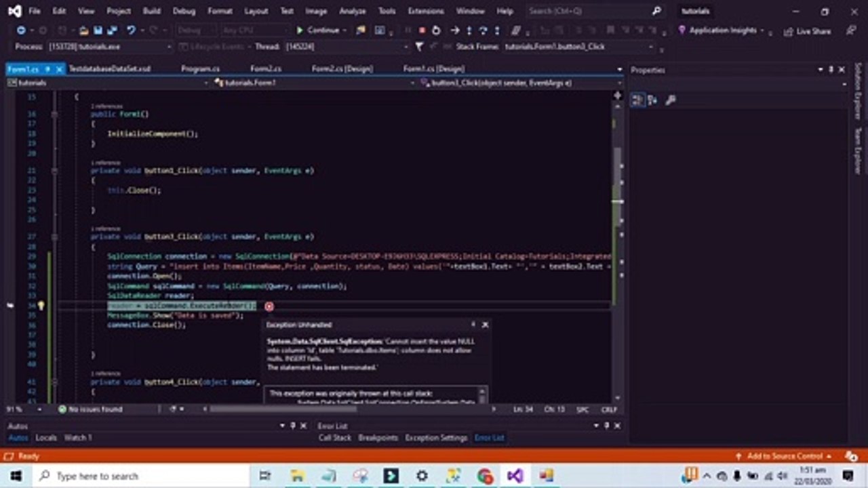Switch to the Program.cs tab
868x488 pixels.
coord(200,69)
